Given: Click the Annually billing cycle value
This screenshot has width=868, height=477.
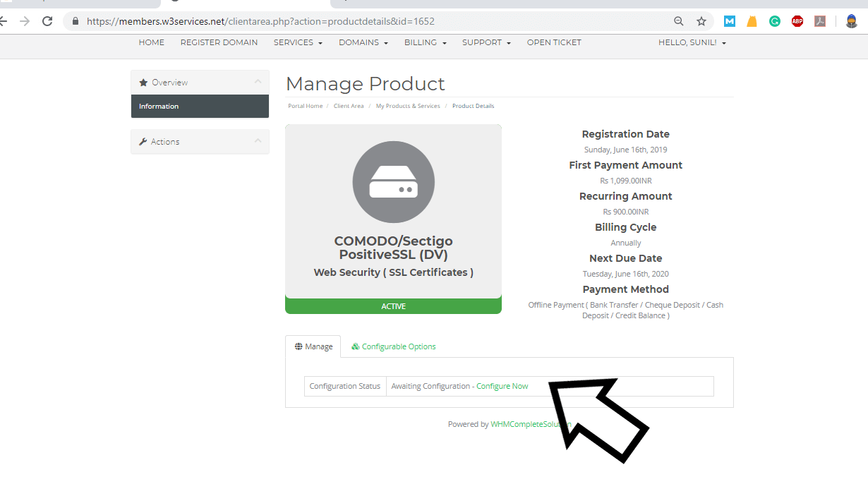Looking at the screenshot, I should click(x=626, y=243).
